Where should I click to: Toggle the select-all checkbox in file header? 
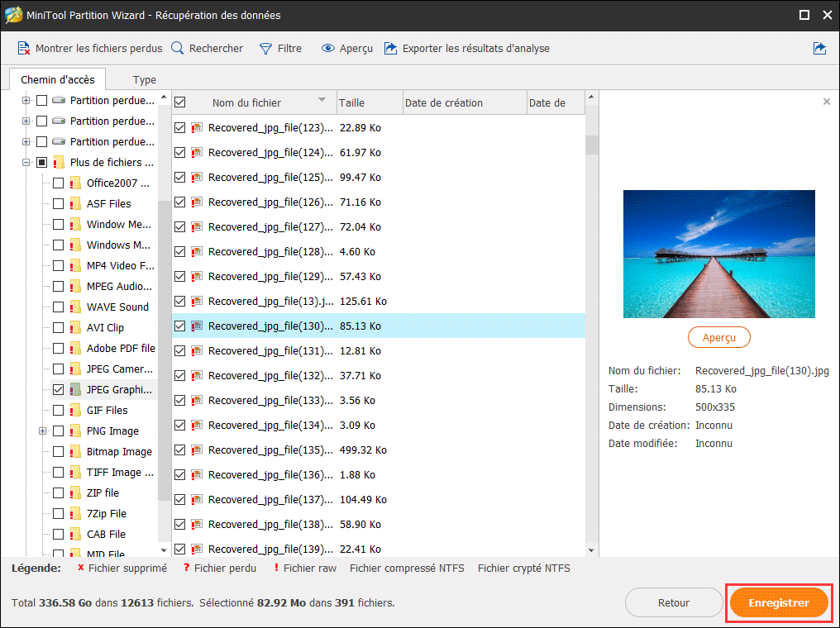pyautogui.click(x=179, y=102)
